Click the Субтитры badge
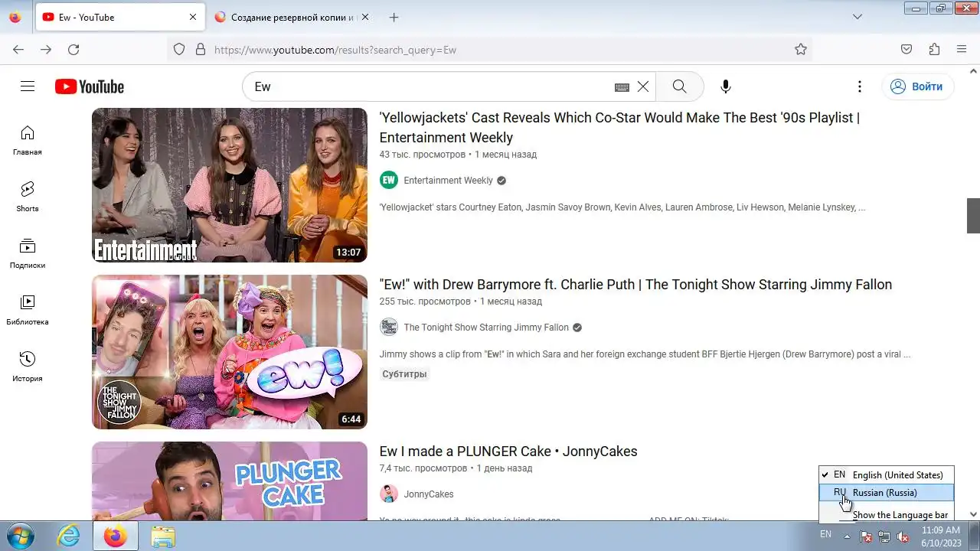 click(404, 374)
